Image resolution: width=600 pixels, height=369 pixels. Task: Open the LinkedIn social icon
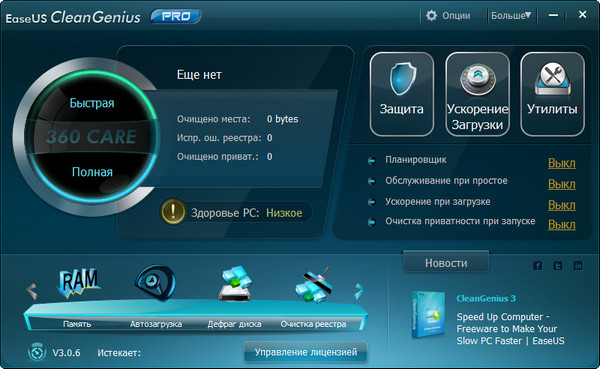(x=578, y=265)
